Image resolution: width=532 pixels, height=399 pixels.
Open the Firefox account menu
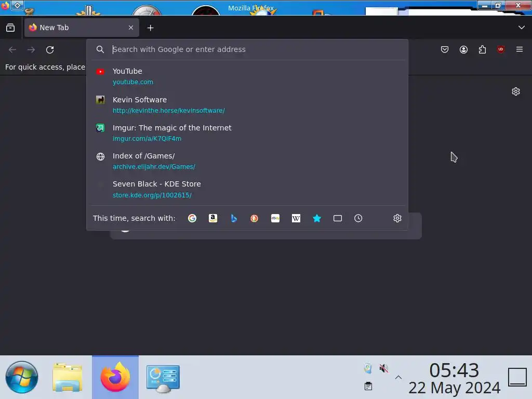click(x=463, y=49)
